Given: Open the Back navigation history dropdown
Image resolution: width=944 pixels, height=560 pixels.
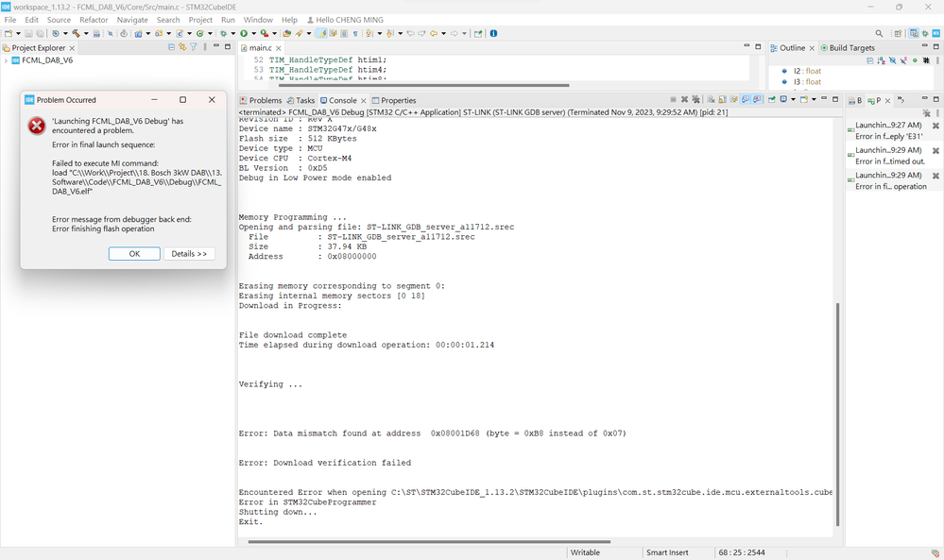Looking at the screenshot, I should (444, 33).
